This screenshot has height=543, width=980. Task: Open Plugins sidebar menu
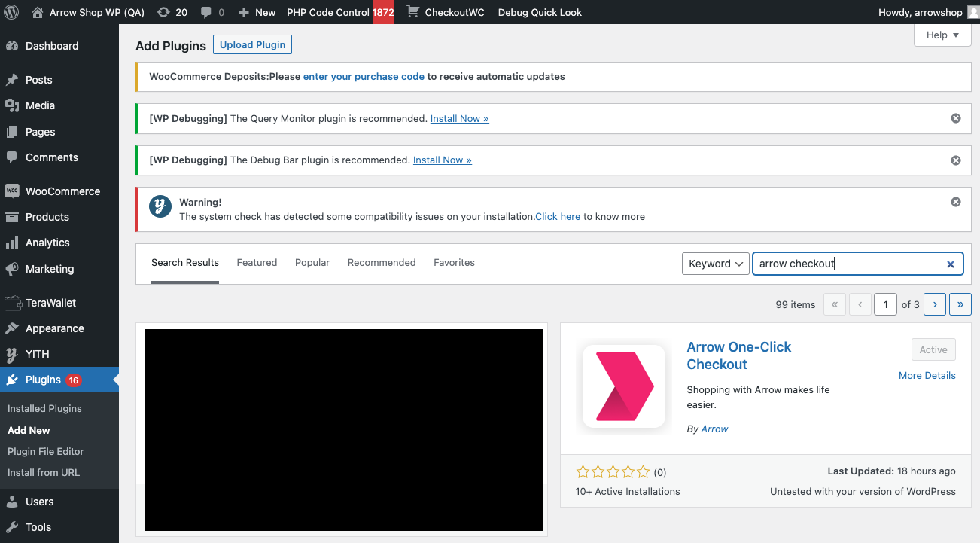coord(59,380)
